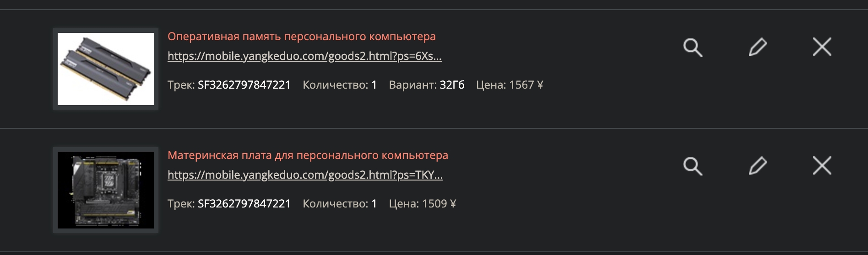Click the title Материнская плата для персонального компьютера
This screenshot has width=868, height=255.
tap(308, 155)
